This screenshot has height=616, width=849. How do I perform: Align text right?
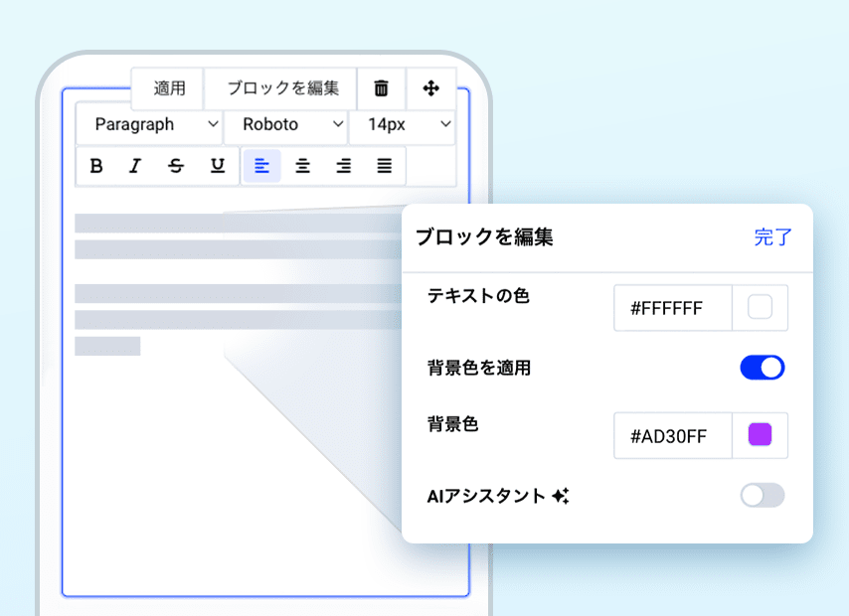click(343, 166)
